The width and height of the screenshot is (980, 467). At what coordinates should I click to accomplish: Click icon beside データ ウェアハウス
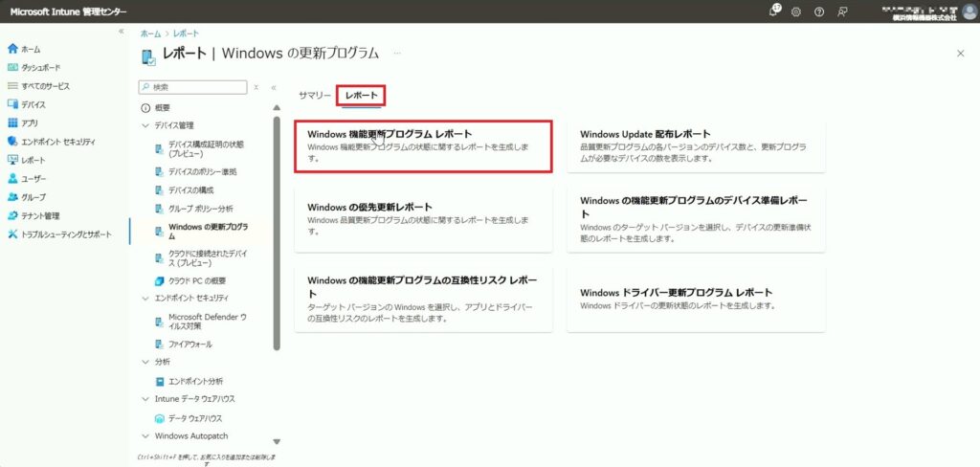(x=160, y=418)
